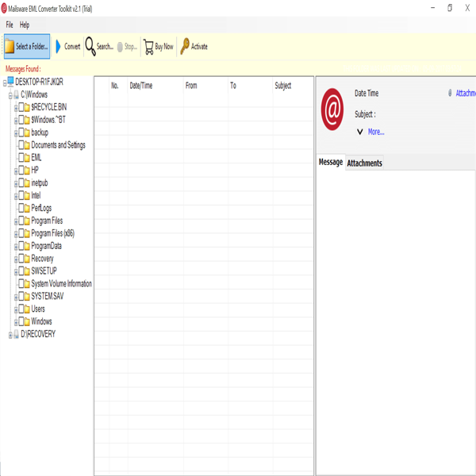The width and height of the screenshot is (476, 476).
Task: Click the D:\RECOVERY drive icon
Action: coord(16,334)
